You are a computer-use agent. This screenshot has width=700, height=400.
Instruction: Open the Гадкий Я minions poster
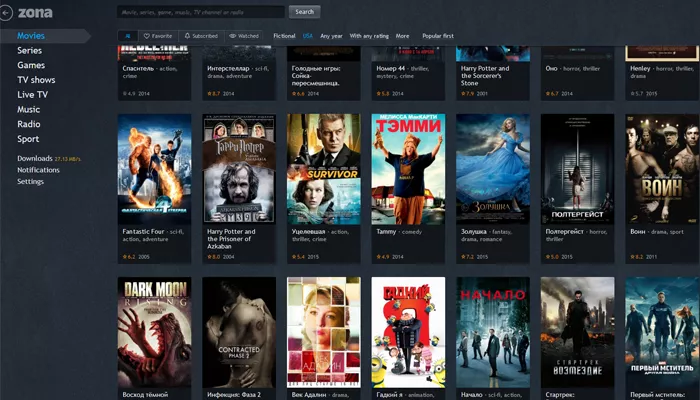408,332
